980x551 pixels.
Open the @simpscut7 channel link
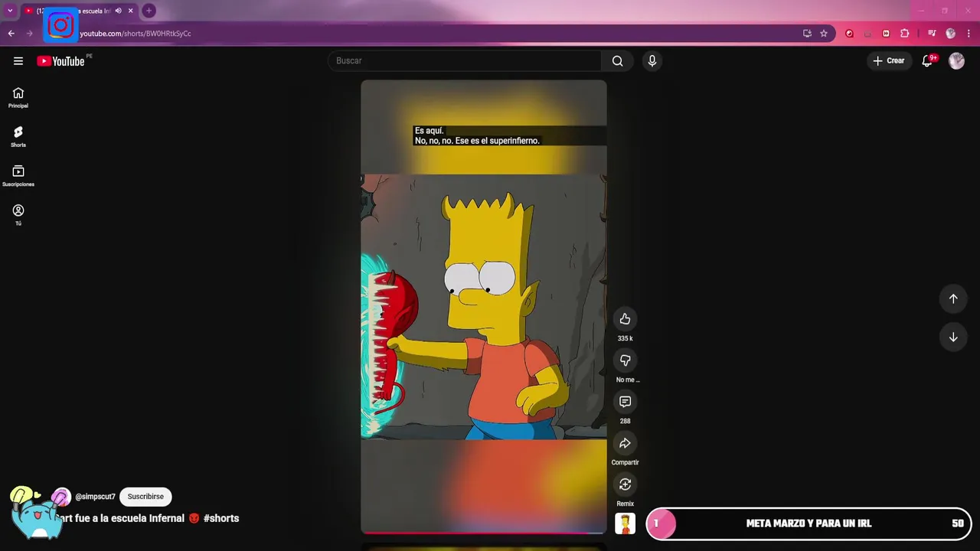[x=95, y=497]
